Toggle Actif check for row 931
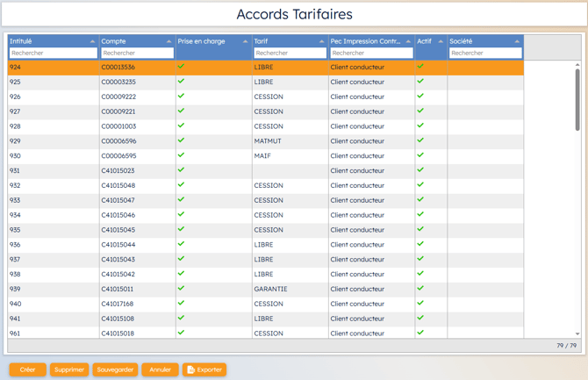The width and height of the screenshot is (588, 380). pyautogui.click(x=420, y=170)
